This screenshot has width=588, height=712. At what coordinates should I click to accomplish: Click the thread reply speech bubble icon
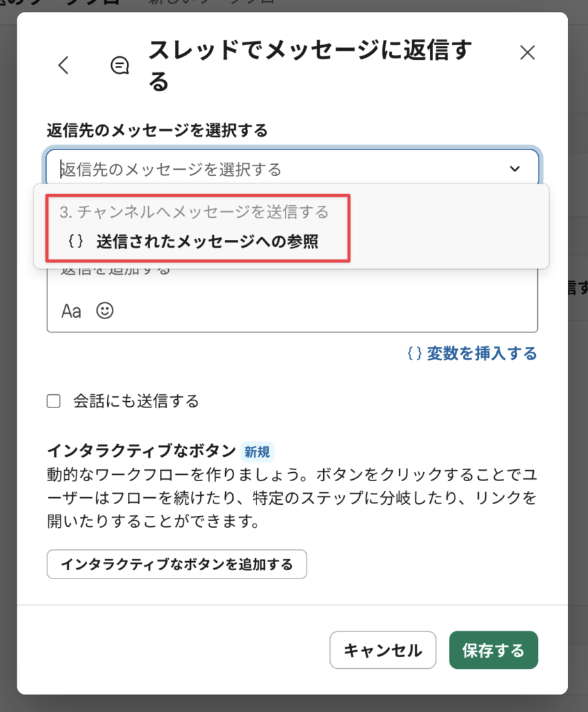coord(120,65)
